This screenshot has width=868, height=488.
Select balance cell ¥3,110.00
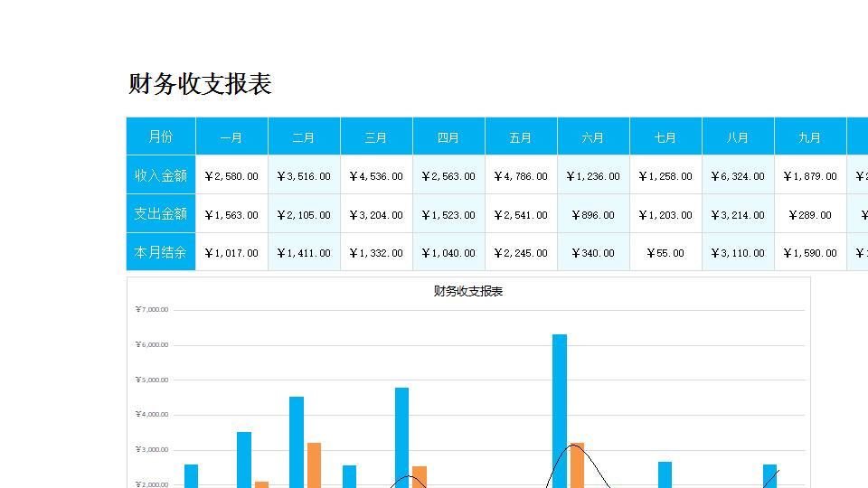(739, 252)
